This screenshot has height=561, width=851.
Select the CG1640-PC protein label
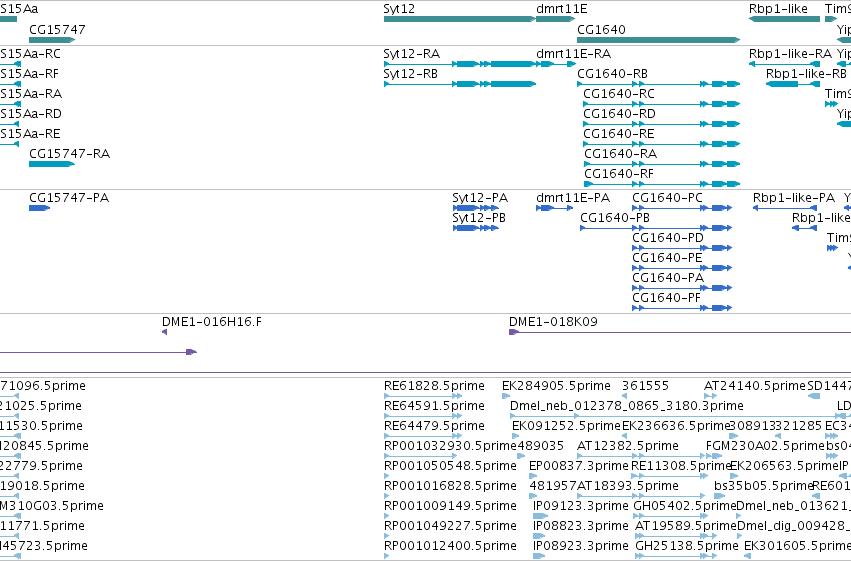[x=668, y=198]
